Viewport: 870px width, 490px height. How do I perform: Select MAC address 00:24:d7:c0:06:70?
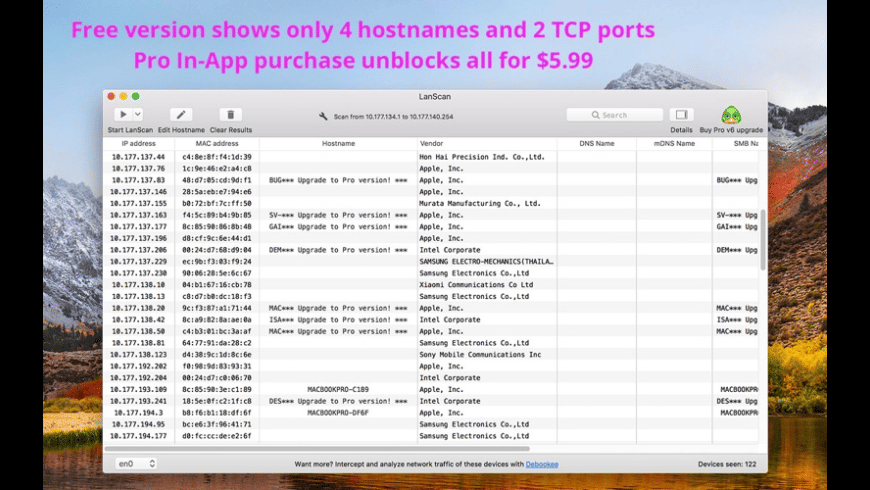click(217, 378)
